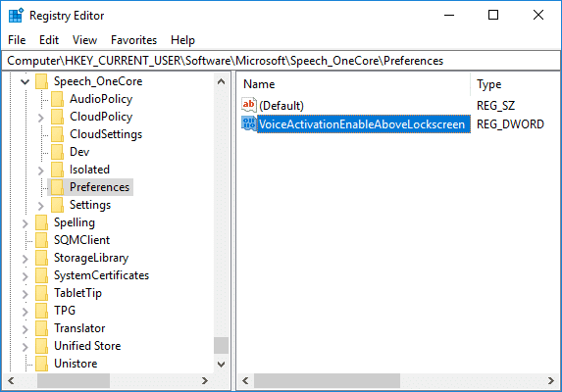Click the Settings folder icon
Image resolution: width=562 pixels, height=392 pixels.
(x=57, y=205)
